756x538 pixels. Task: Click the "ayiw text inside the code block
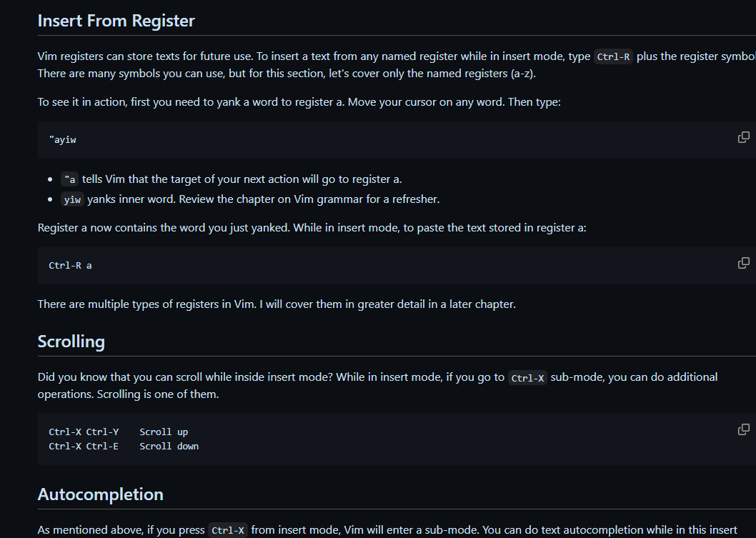pyautogui.click(x=62, y=140)
